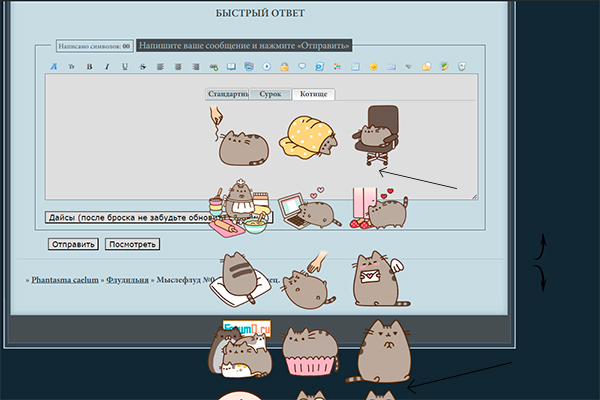Insert a quote with speech bubble icon
The image size is (600, 400).
[302, 67]
